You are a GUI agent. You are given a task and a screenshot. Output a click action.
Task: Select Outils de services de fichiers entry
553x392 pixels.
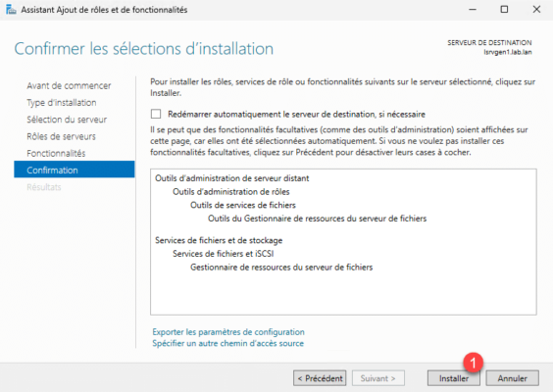click(x=243, y=205)
